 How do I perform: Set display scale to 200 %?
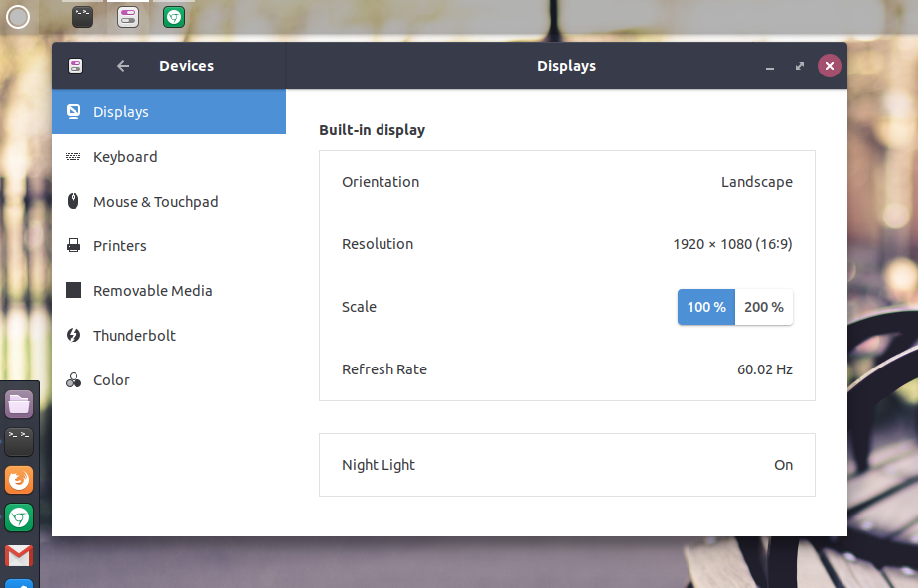(764, 307)
